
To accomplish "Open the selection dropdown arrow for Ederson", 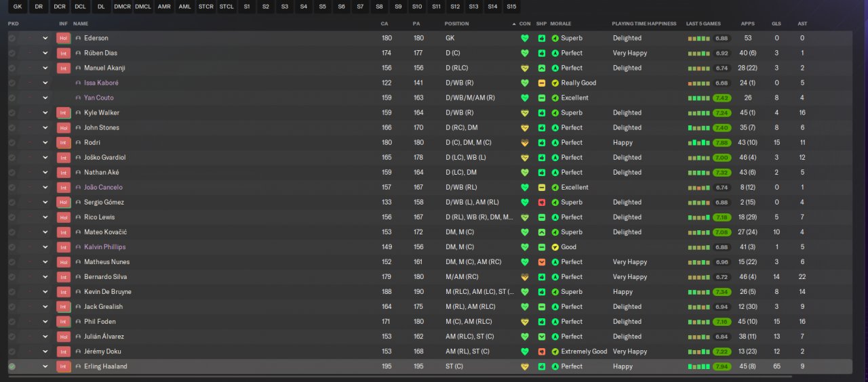I will click(x=45, y=38).
